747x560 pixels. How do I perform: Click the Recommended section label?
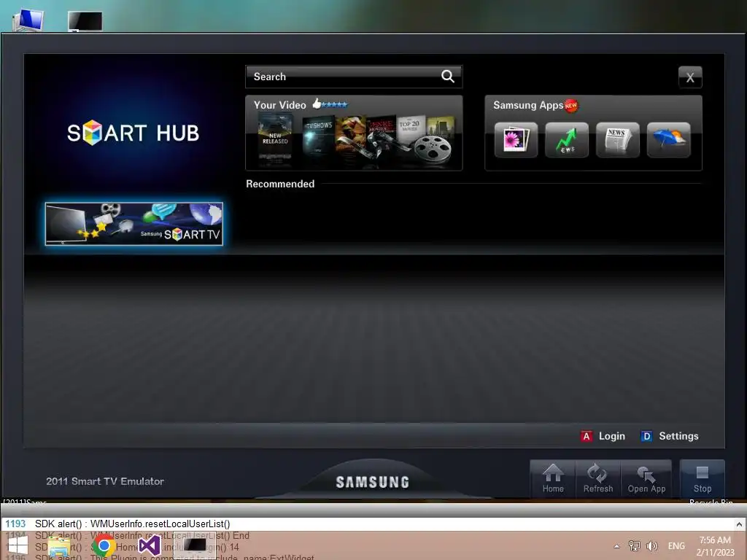(280, 184)
